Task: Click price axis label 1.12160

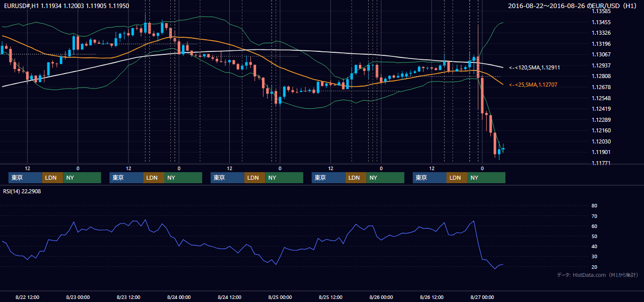Action: click(x=601, y=130)
